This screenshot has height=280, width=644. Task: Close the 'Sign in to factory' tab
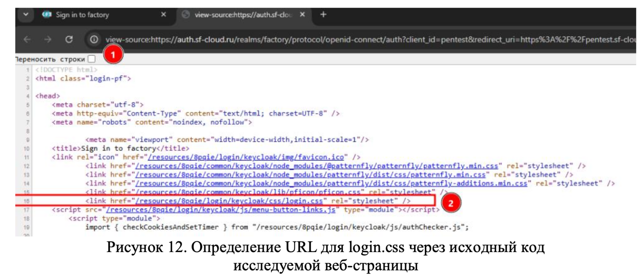(164, 15)
